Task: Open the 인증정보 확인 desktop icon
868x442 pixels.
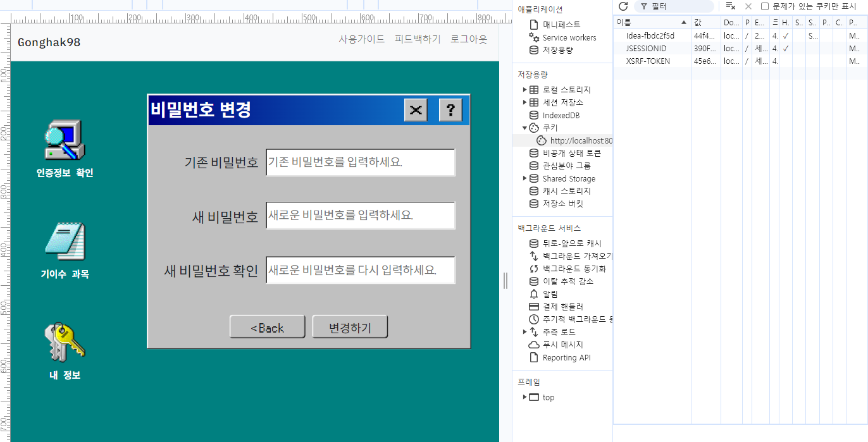Action: coord(65,149)
